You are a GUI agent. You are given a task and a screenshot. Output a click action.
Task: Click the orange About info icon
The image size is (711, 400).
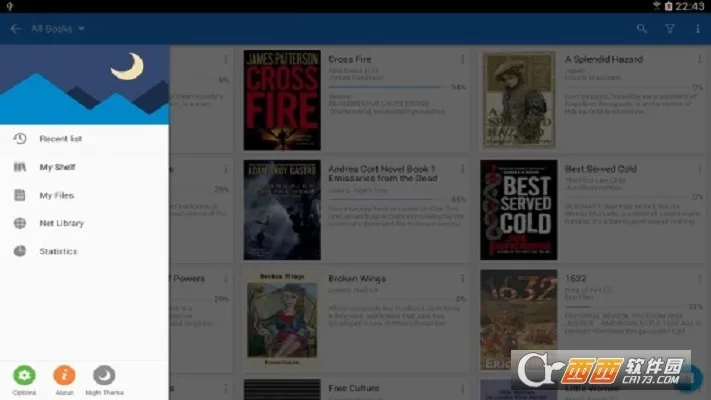tap(64, 375)
